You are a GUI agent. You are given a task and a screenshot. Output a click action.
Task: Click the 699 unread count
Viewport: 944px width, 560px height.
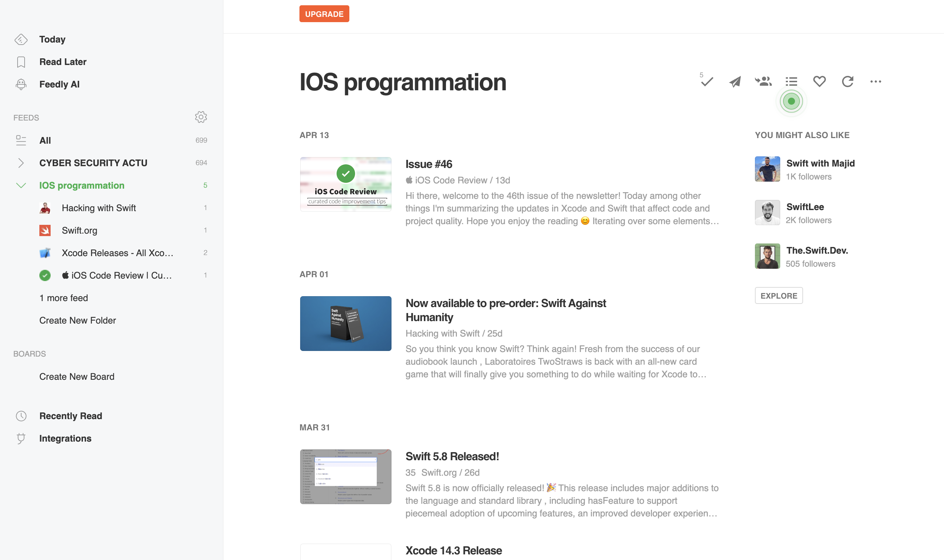pos(201,141)
